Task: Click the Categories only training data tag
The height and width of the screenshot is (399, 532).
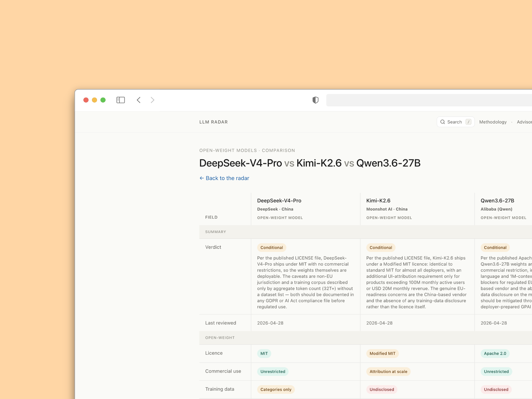Action: (276, 389)
